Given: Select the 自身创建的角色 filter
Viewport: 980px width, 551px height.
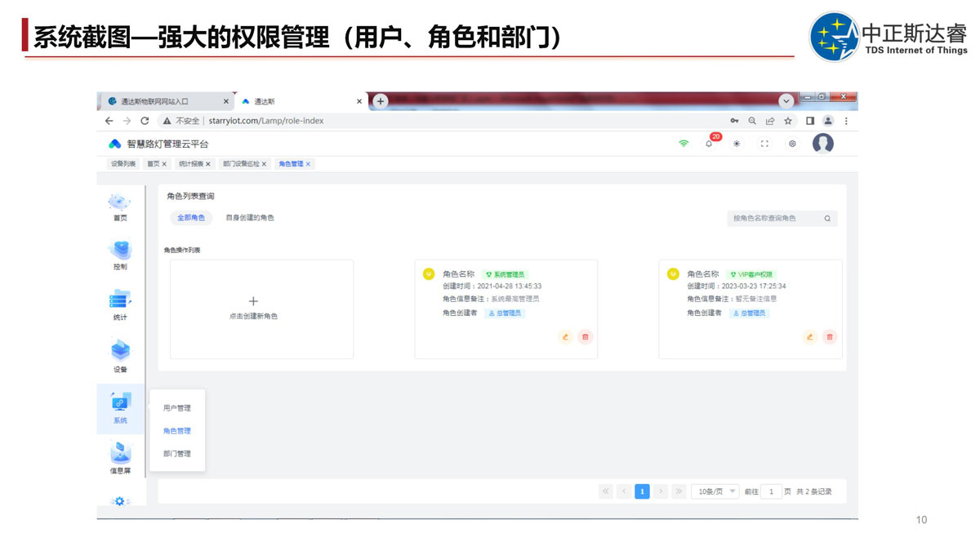Looking at the screenshot, I should click(250, 218).
